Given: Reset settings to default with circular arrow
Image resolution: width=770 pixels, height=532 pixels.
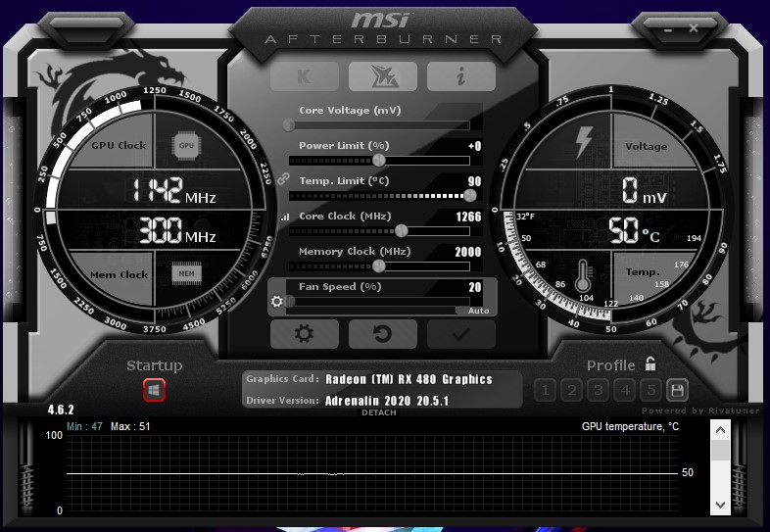Looking at the screenshot, I should [x=382, y=334].
